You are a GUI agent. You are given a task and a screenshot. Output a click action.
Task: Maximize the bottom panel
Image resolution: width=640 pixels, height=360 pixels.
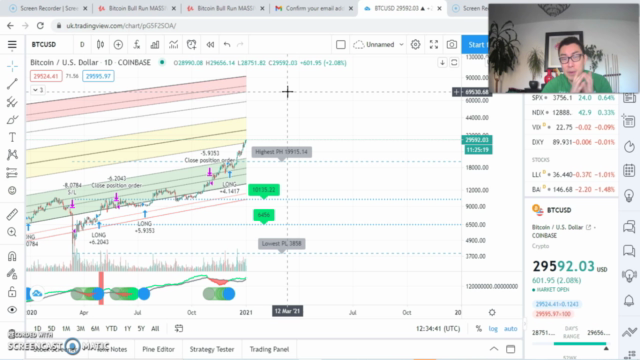click(511, 349)
